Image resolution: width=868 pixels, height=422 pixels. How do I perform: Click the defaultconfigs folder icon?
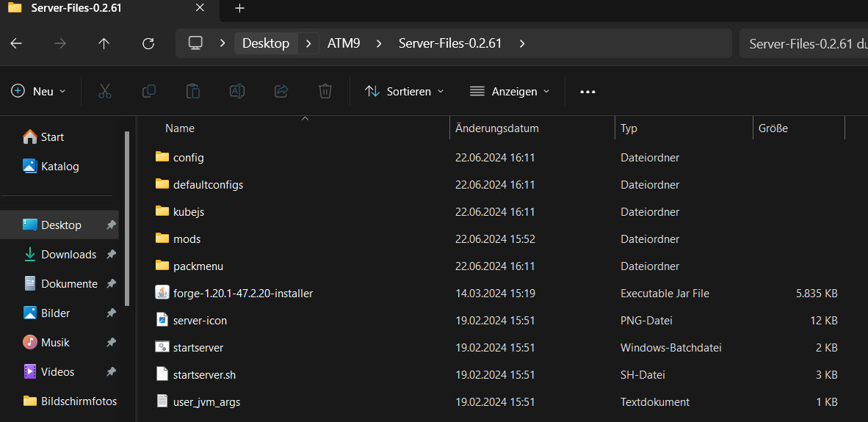162,184
